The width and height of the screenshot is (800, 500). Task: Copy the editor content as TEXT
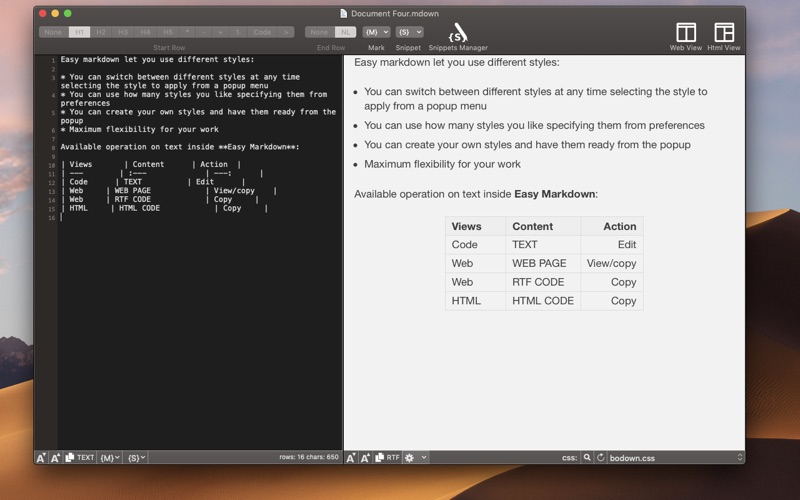(80, 458)
